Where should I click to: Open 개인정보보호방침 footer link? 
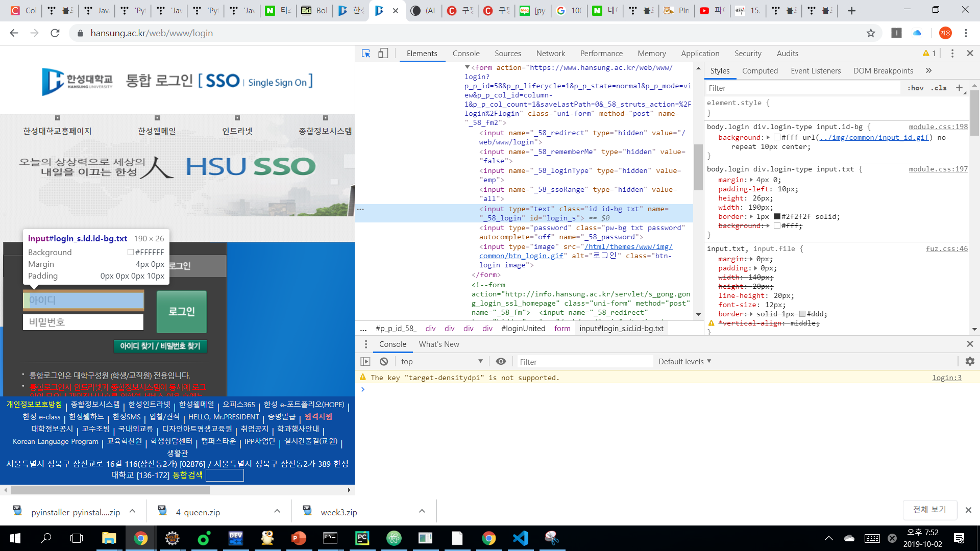tap(34, 405)
